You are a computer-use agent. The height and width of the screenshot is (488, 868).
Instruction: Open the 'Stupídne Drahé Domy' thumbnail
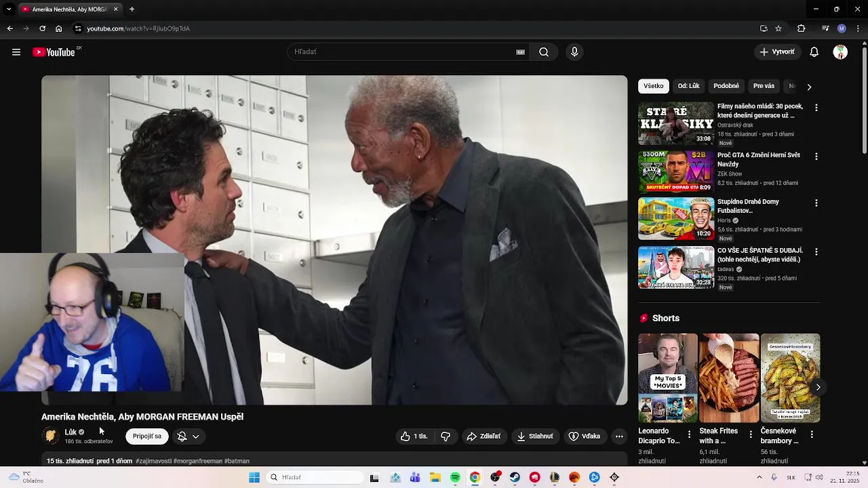(676, 219)
